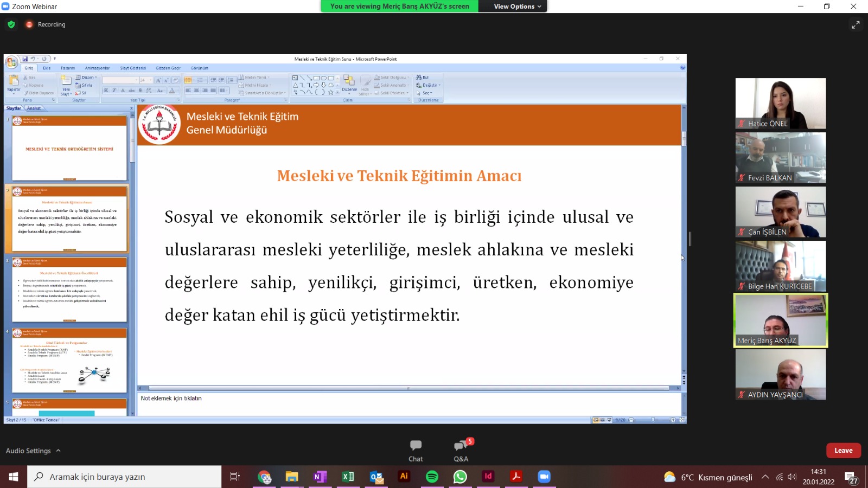
Task: Expand the Audio Settings menu
Action: (x=33, y=451)
